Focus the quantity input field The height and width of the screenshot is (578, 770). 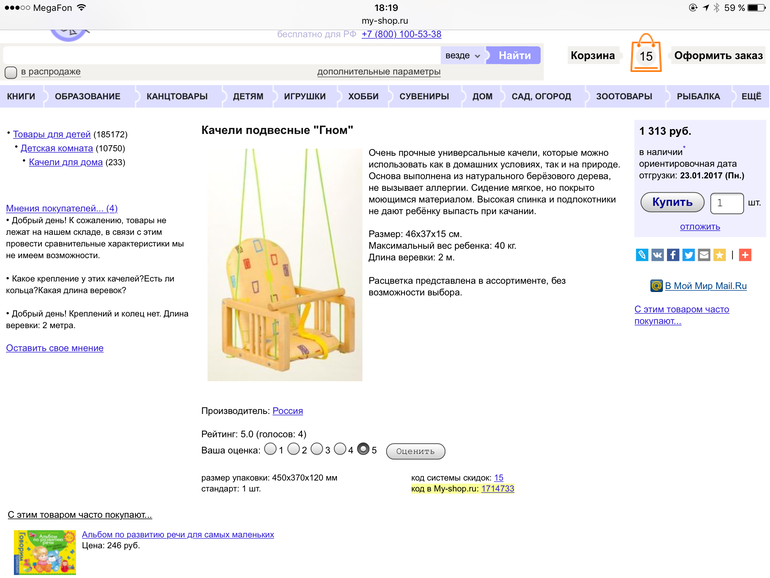[727, 203]
